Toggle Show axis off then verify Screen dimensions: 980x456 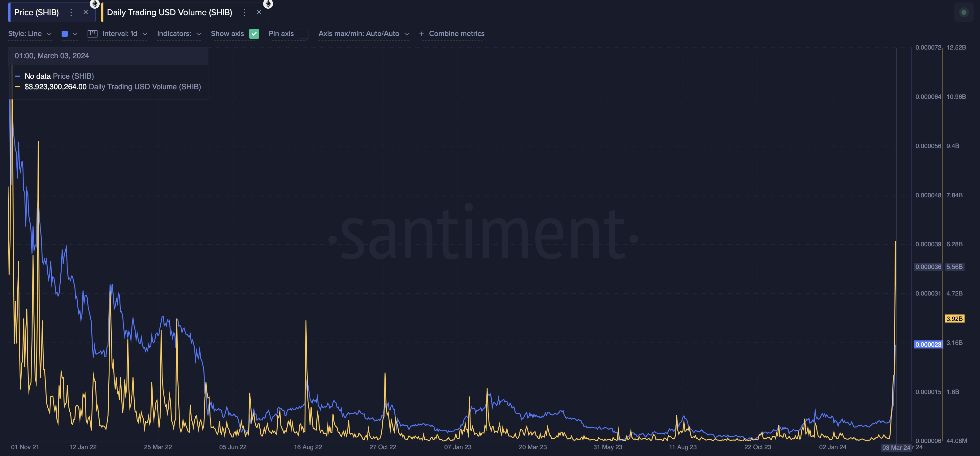tap(254, 33)
